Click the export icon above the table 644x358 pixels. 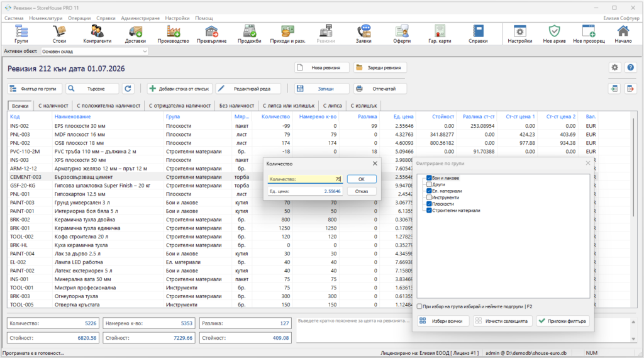click(630, 88)
